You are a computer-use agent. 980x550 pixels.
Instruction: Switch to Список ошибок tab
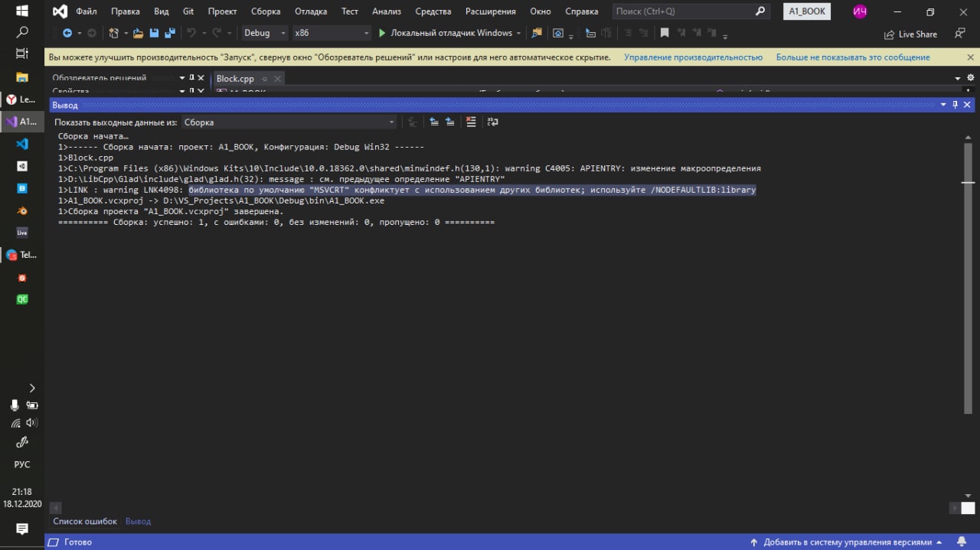tap(85, 522)
